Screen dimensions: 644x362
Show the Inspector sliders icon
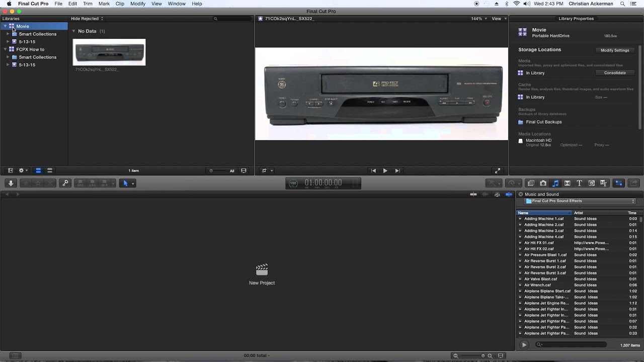point(619,184)
